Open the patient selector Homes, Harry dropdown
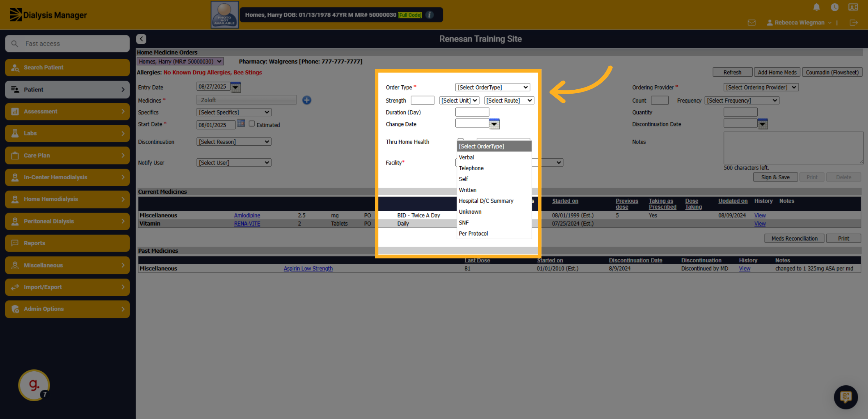This screenshot has height=419, width=868. click(180, 61)
